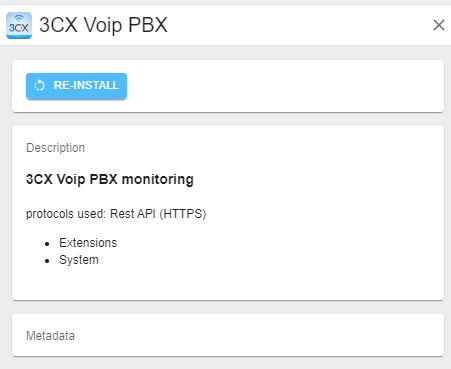The height and width of the screenshot is (369, 451).
Task: Click the Description section label
Action: click(55, 148)
